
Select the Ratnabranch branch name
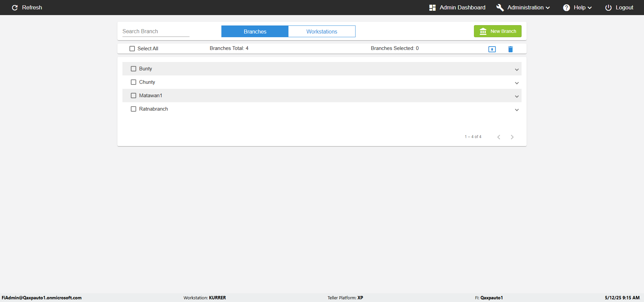pos(154,109)
